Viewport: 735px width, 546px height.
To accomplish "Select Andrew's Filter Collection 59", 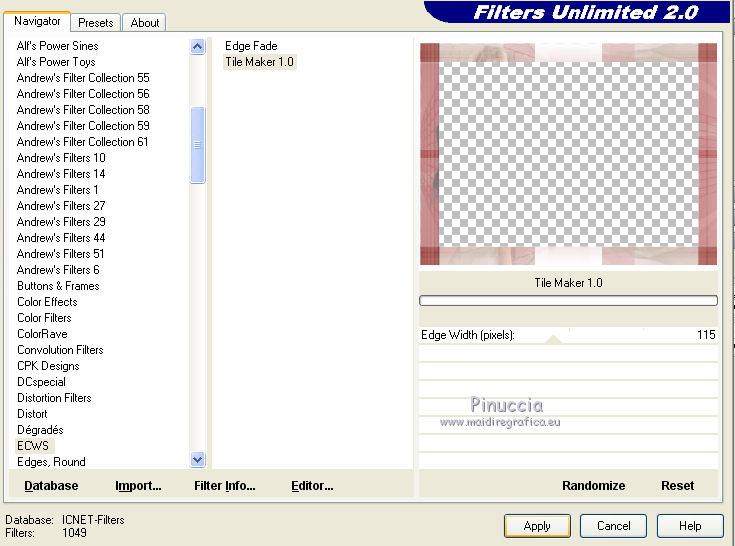I will (x=83, y=126).
